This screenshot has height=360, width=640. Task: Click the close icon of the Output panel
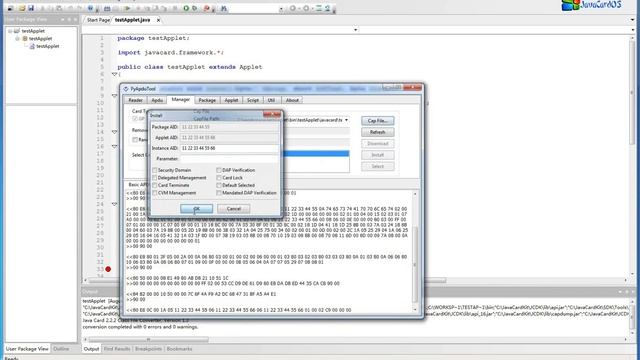[633, 291]
